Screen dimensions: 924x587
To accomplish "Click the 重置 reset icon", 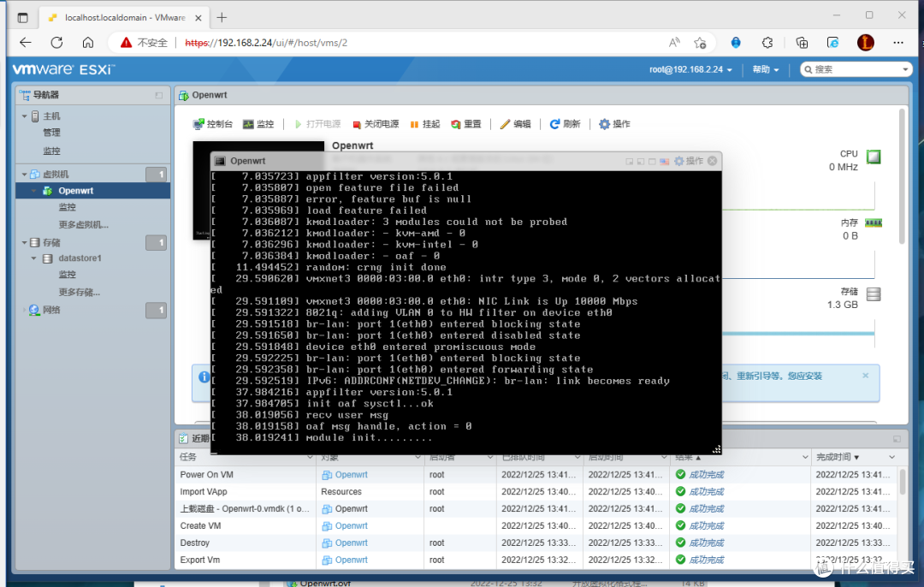I will (x=456, y=124).
